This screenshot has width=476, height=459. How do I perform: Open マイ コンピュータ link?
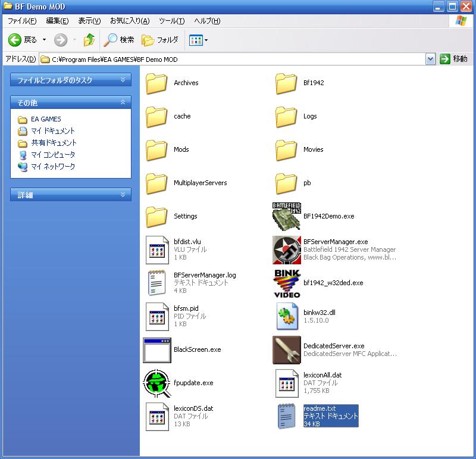point(53,155)
